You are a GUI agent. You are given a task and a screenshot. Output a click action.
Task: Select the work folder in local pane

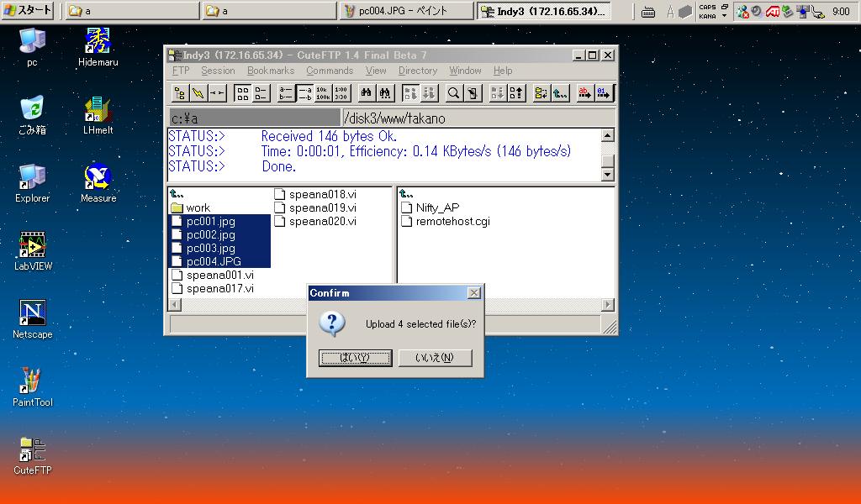tap(198, 207)
